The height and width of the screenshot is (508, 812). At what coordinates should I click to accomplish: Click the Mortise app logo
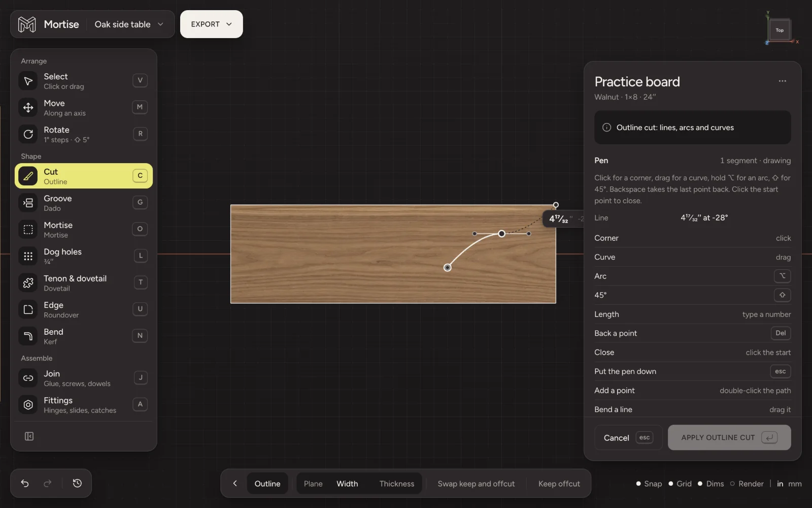pos(27,24)
